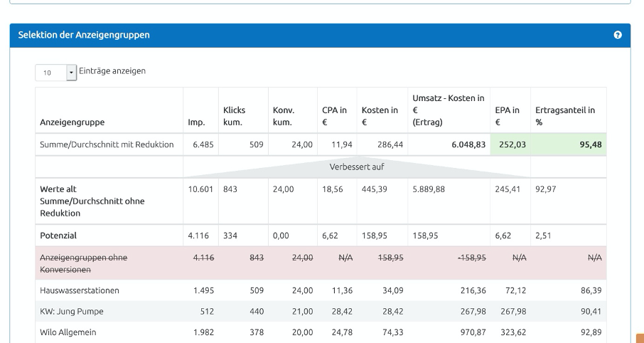
Task: Click the CPA in € column header
Action: click(334, 116)
